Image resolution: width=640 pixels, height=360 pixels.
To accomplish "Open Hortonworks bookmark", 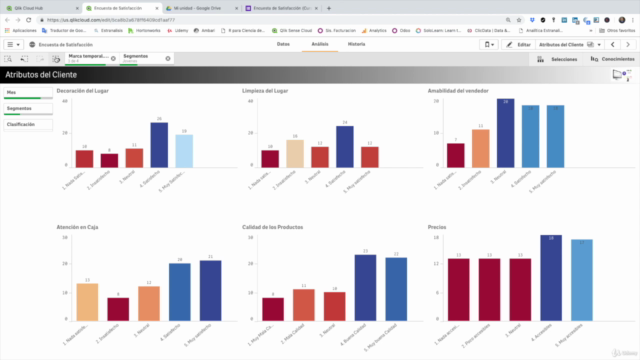I will [144, 31].
